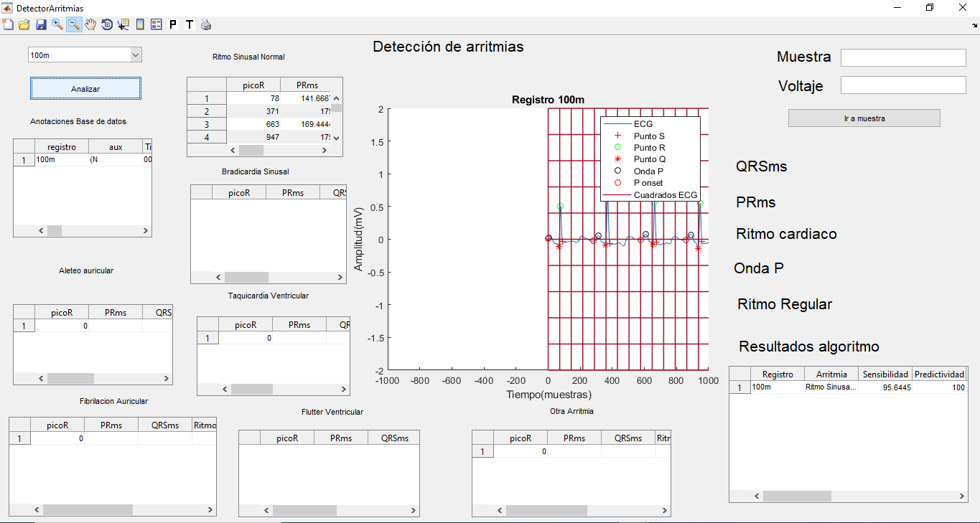Select PRms cell 169.444

(304, 124)
